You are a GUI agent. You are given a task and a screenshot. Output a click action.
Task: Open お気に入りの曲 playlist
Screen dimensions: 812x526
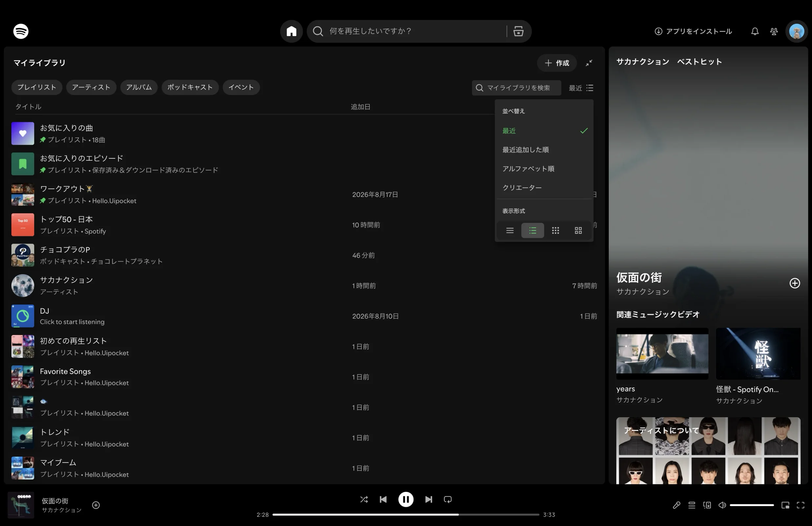(x=304, y=133)
